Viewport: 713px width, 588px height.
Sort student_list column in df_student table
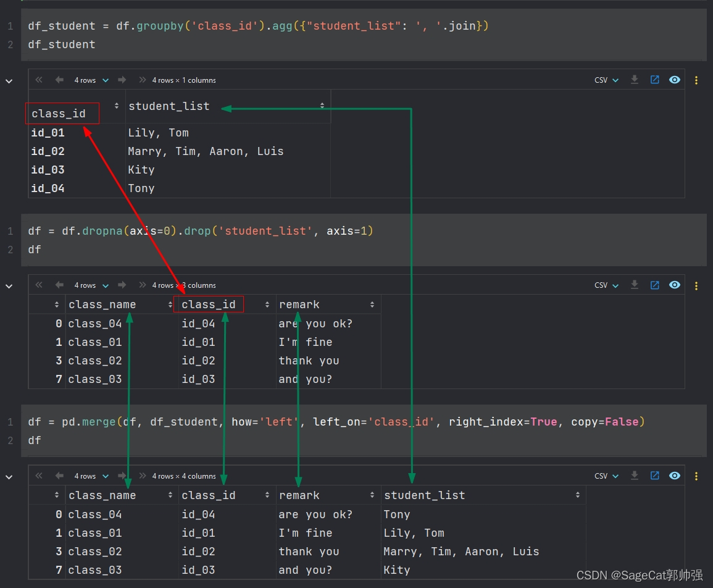(322, 106)
